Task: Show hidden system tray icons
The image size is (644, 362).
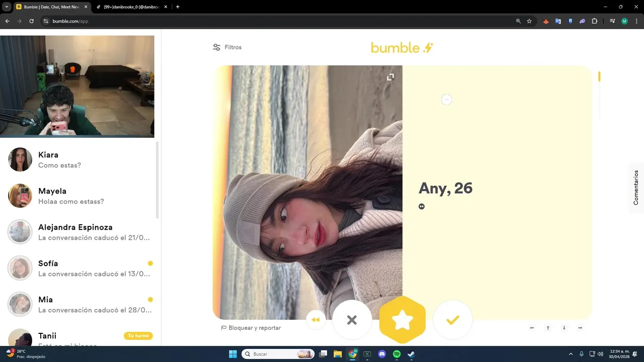Action: click(x=571, y=354)
